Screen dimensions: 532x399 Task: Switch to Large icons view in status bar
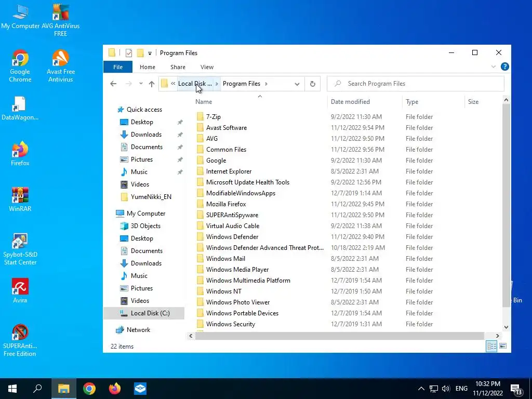[x=503, y=346]
